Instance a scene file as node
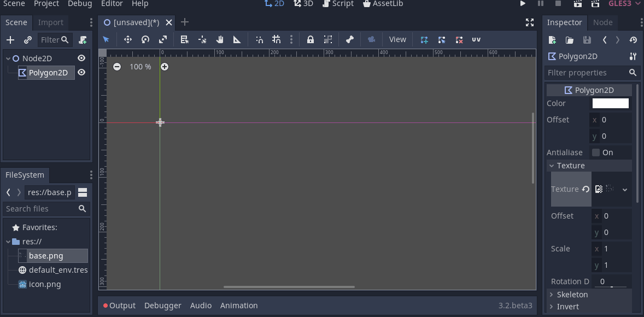Viewport: 644px width, 317px height. pyautogui.click(x=28, y=40)
